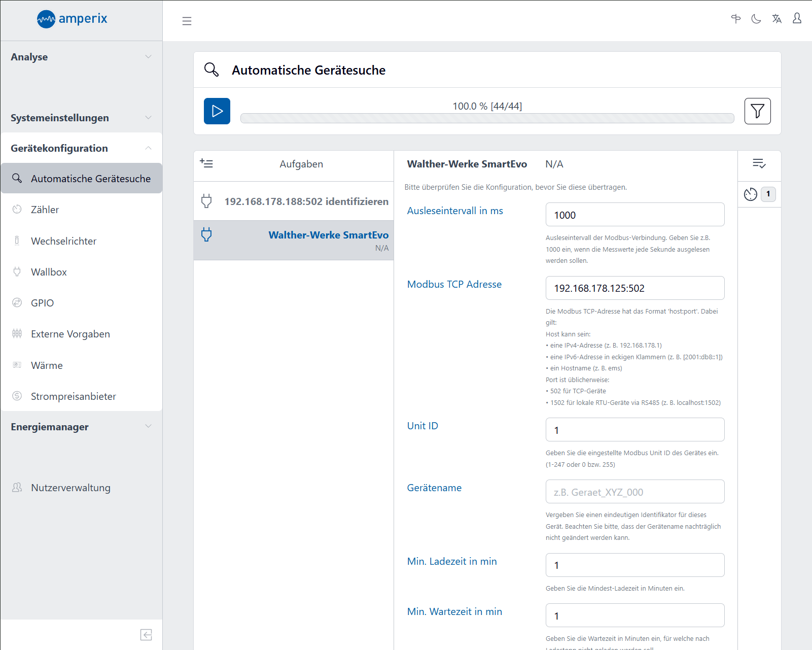This screenshot has height=650, width=812.
Task: Start the automatic device search play button
Action: coord(217,111)
